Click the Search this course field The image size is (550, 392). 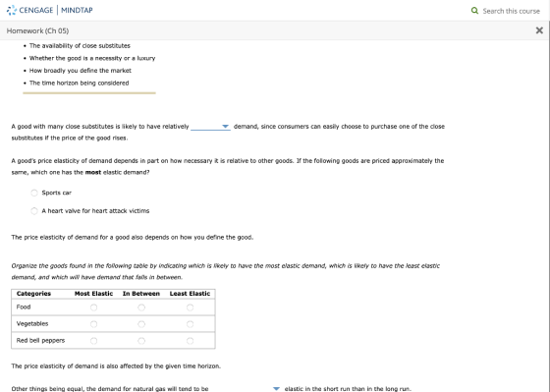(511, 11)
